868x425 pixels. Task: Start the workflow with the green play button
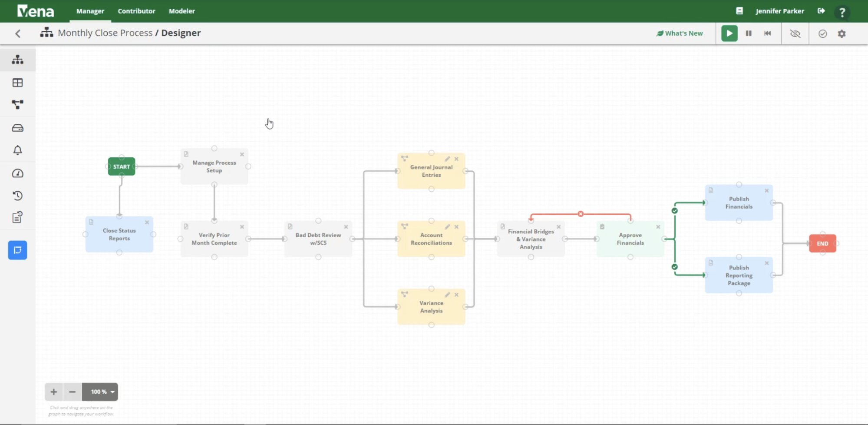pos(729,33)
